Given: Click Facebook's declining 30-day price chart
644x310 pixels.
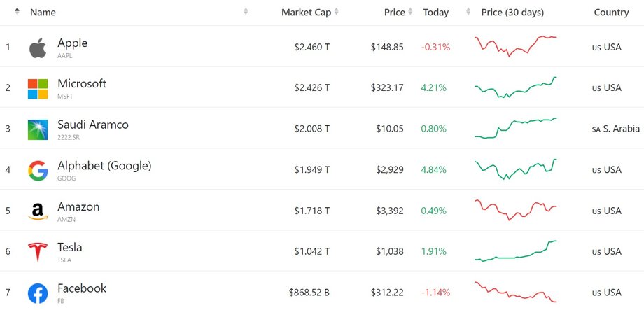Looking at the screenshot, I should 516,292.
